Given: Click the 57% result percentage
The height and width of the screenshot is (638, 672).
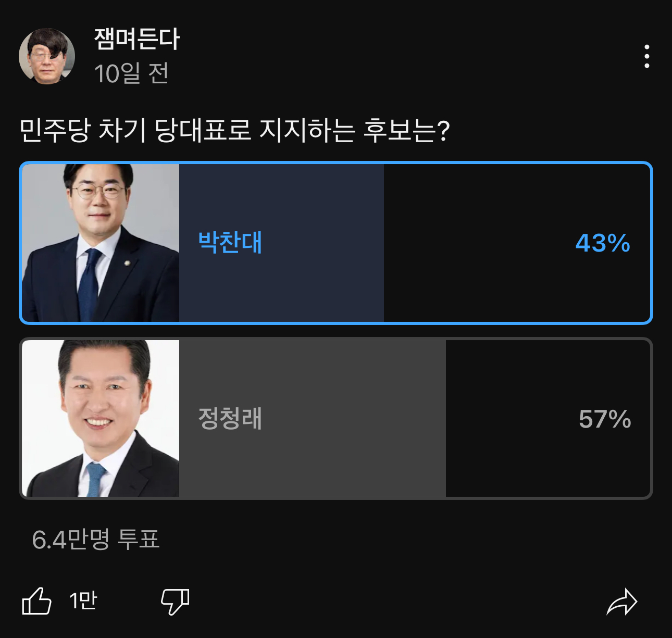Looking at the screenshot, I should 605,419.
